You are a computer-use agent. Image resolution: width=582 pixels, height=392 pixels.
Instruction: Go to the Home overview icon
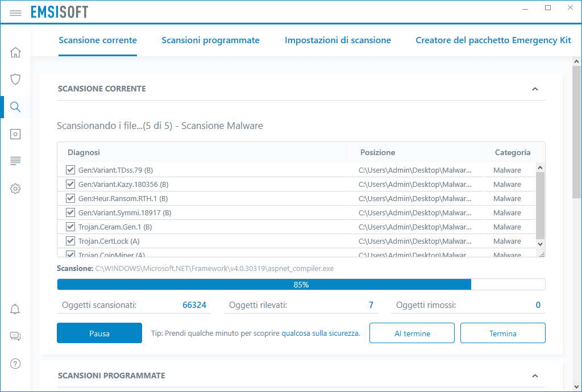(15, 52)
